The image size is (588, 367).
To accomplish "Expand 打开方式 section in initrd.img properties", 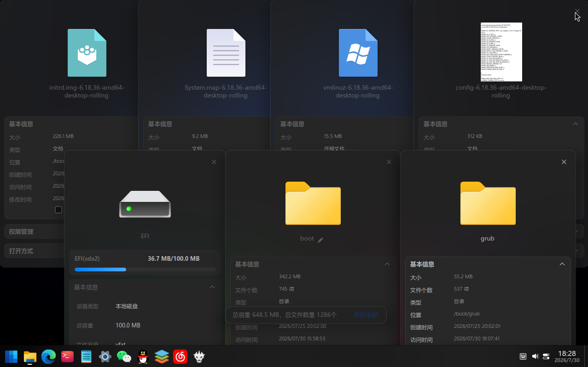I will [35, 251].
